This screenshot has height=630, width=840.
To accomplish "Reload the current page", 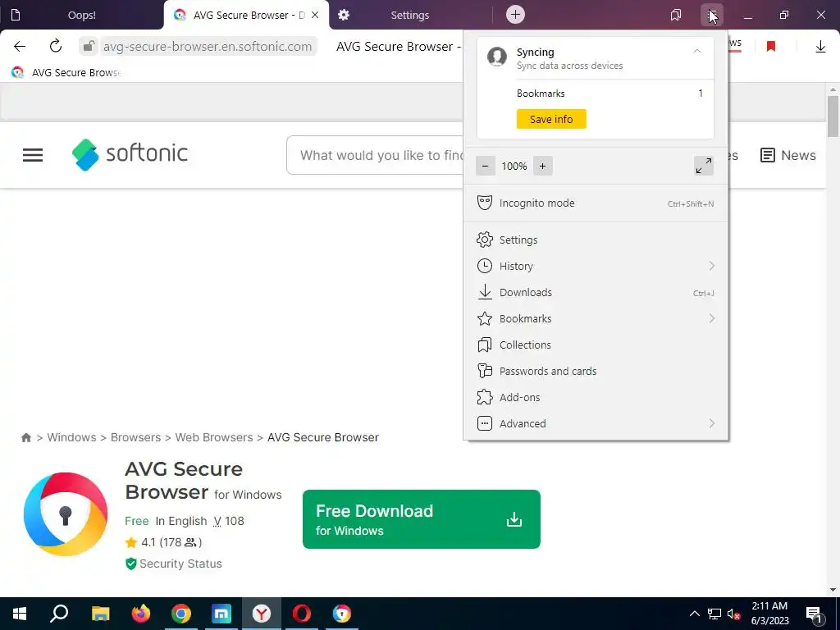I will [56, 46].
